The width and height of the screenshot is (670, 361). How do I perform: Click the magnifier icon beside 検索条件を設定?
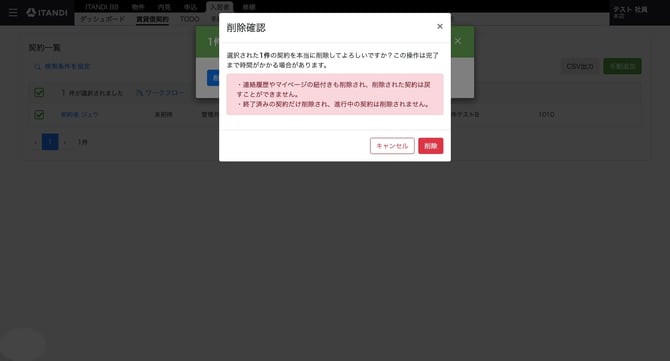point(38,67)
